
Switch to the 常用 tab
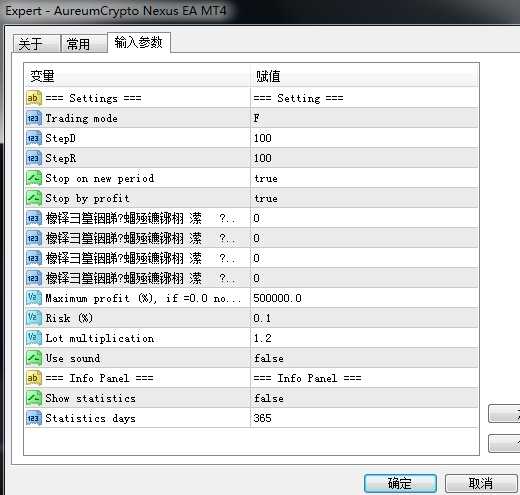(84, 44)
